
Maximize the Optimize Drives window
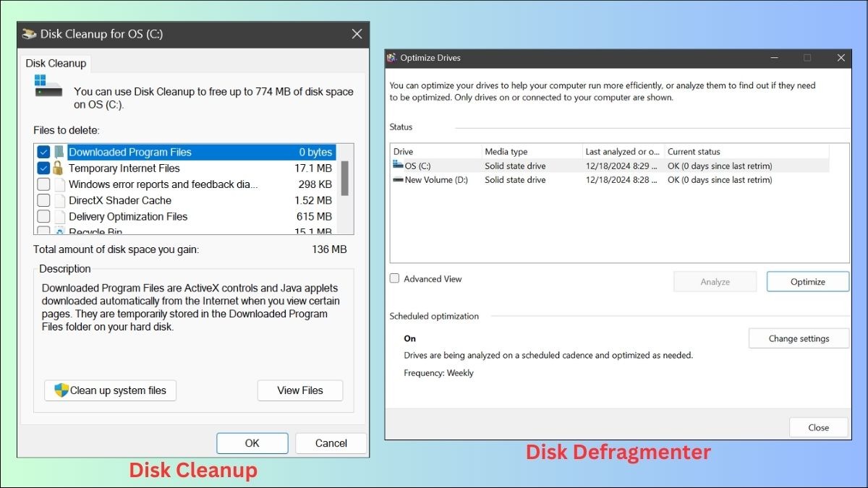807,58
